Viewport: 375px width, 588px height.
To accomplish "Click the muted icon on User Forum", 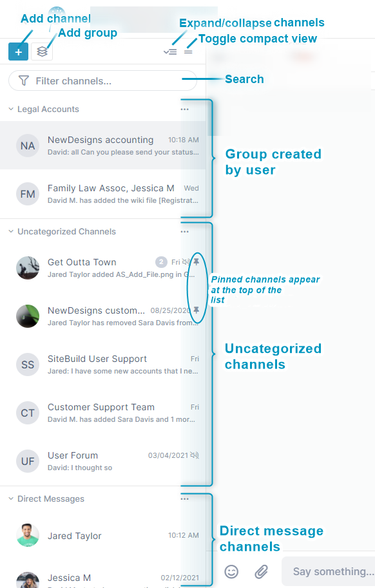I will (194, 455).
